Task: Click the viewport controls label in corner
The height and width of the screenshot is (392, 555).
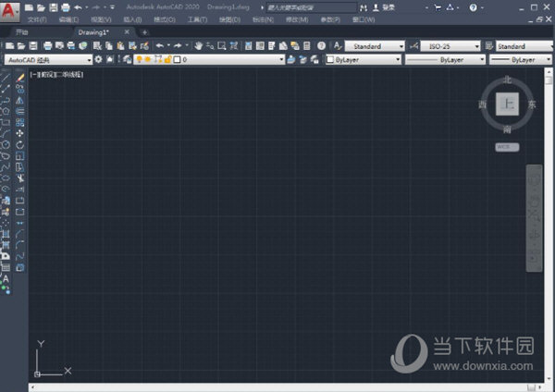Action: coord(56,74)
